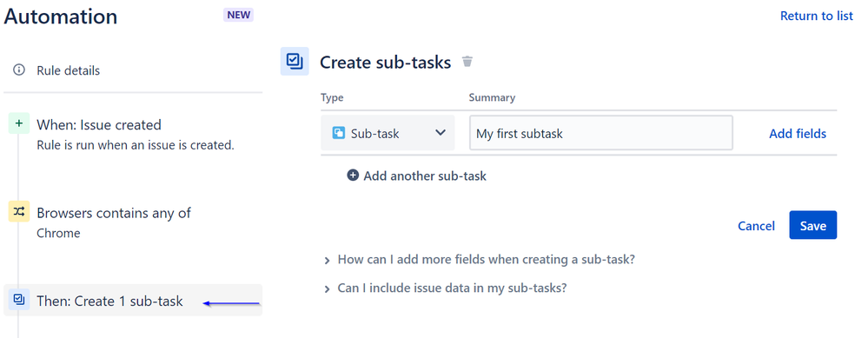Viewport: 868px width, 338px height.
Task: Click the Automation page heading
Action: tap(60, 17)
